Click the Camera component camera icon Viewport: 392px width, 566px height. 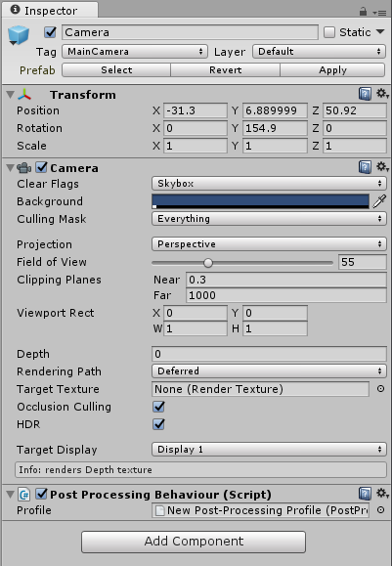click(23, 168)
